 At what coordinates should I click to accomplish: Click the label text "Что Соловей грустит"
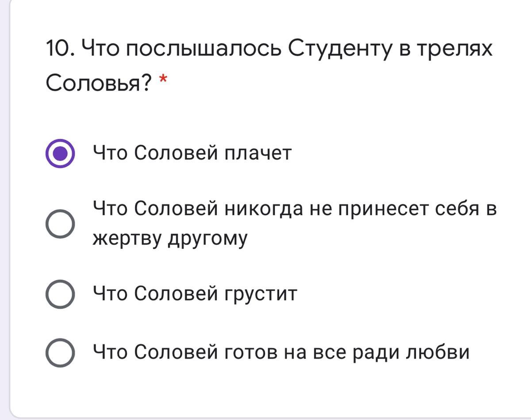point(195,294)
